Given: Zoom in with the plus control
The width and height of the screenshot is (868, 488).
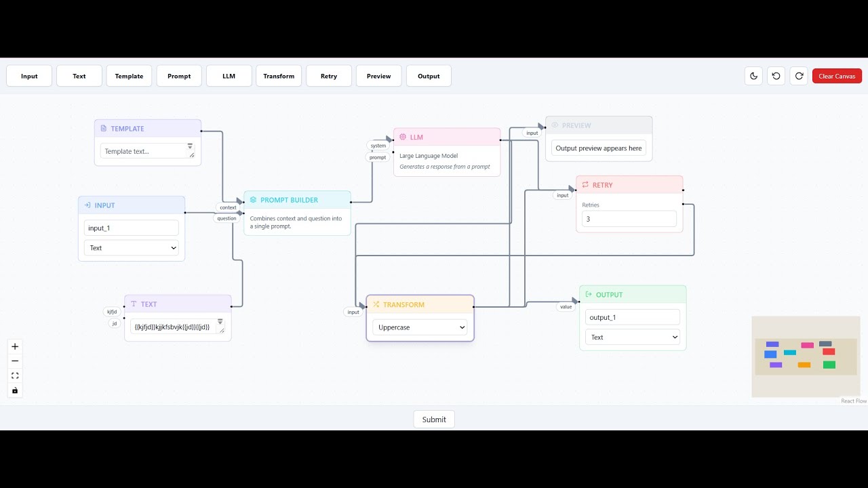Looking at the screenshot, I should [15, 346].
